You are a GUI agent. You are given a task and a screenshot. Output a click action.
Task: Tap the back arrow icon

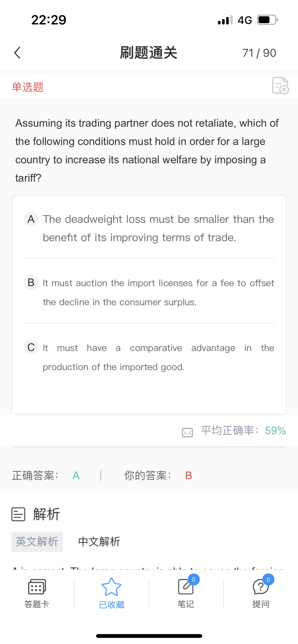(17, 53)
